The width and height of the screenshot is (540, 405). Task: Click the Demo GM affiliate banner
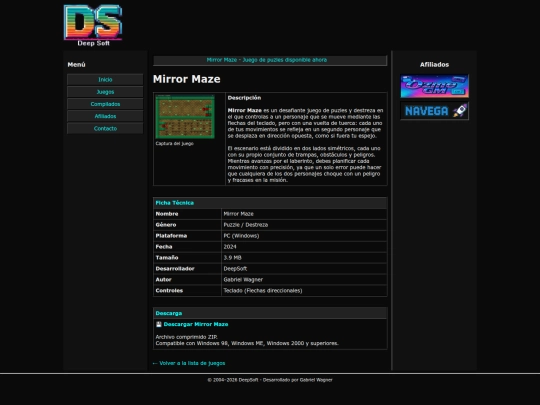click(434, 86)
